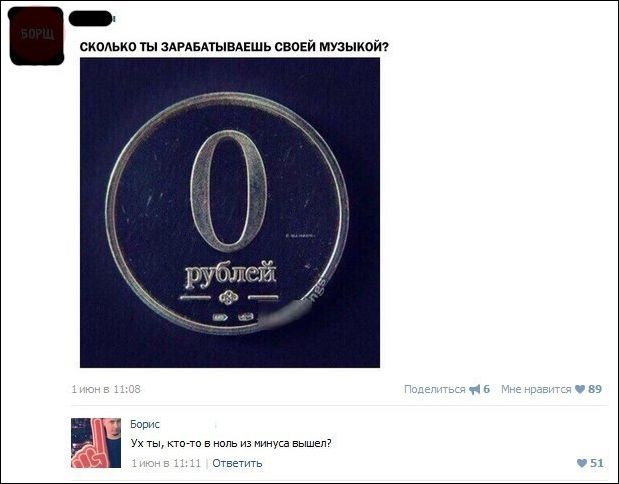This screenshot has width=619, height=484.
Task: Open the БОРЩ community avatar
Action: click(36, 36)
